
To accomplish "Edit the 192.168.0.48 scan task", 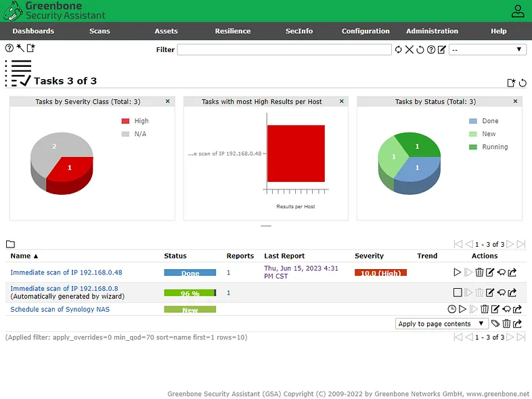I will coord(490,273).
